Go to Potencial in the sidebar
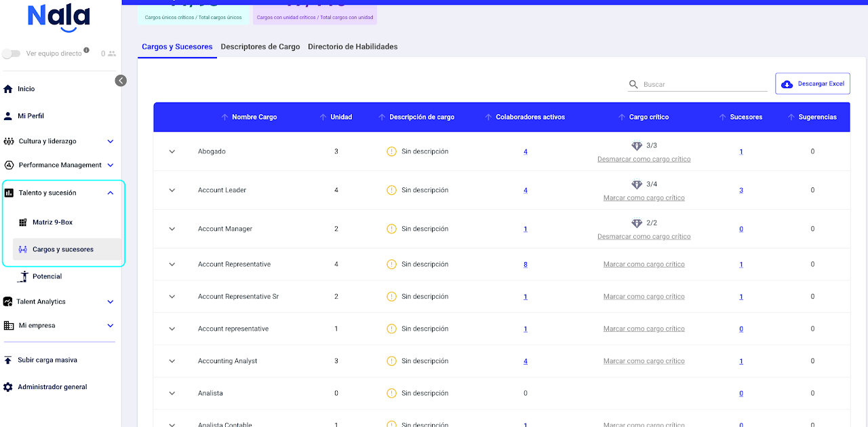This screenshot has height=427, width=868. pos(47,276)
